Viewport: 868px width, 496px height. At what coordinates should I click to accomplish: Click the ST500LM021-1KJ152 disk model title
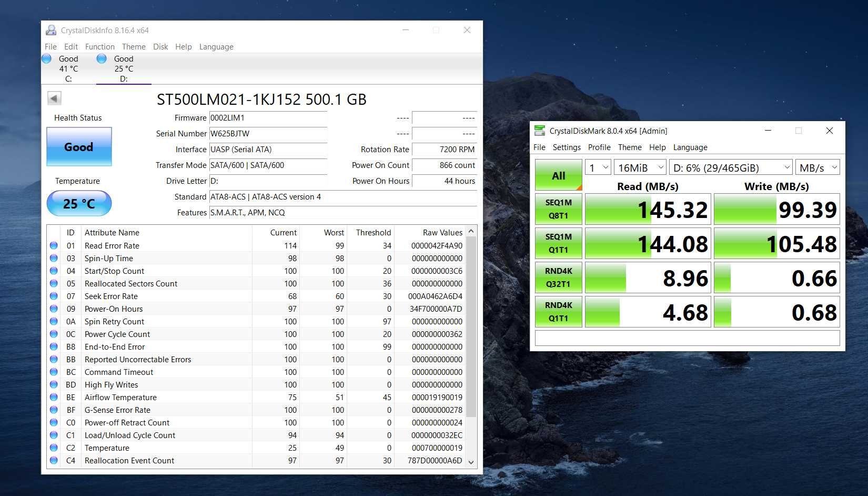[261, 99]
